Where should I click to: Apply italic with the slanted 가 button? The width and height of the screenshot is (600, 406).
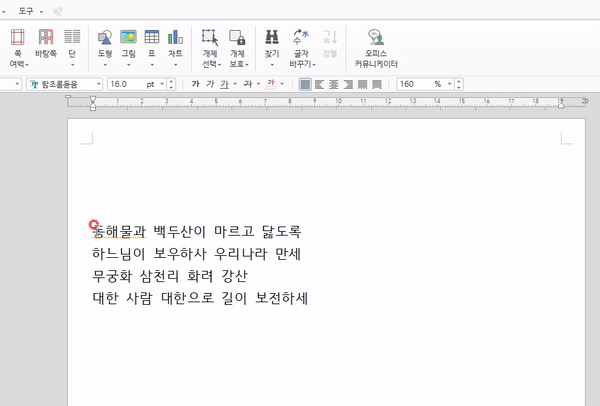pos(210,84)
